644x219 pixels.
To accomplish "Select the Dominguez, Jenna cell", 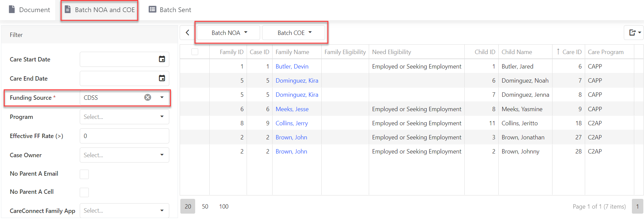I will 525,95.
